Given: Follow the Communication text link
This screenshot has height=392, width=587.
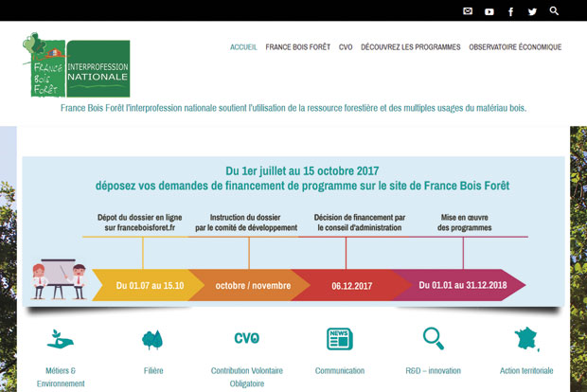Looking at the screenshot, I should pos(340,370).
